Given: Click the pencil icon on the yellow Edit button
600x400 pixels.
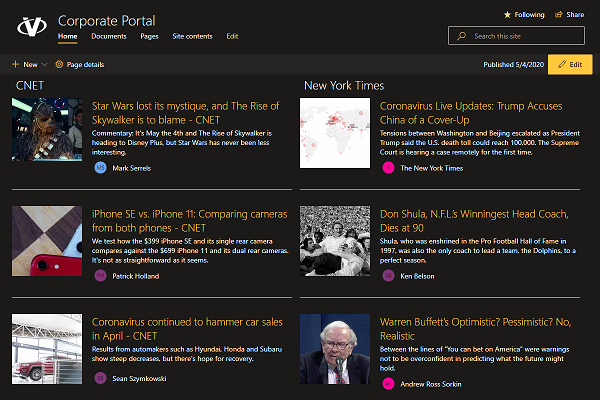Looking at the screenshot, I should coord(562,64).
